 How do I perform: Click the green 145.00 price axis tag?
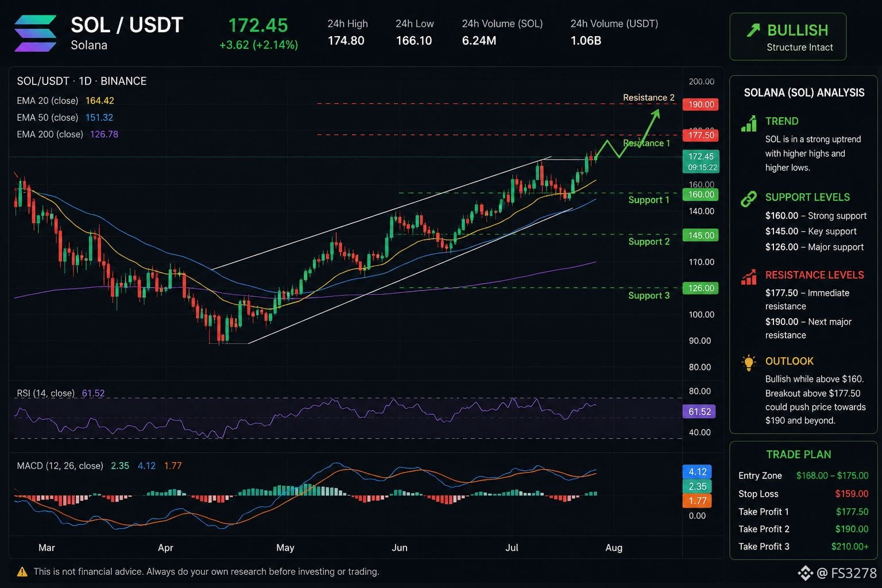click(x=701, y=235)
